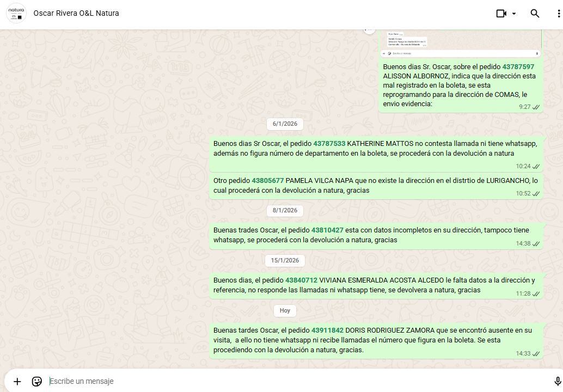Screen dimensions: 563x392
Task: Open search in this chat
Action: (535, 14)
